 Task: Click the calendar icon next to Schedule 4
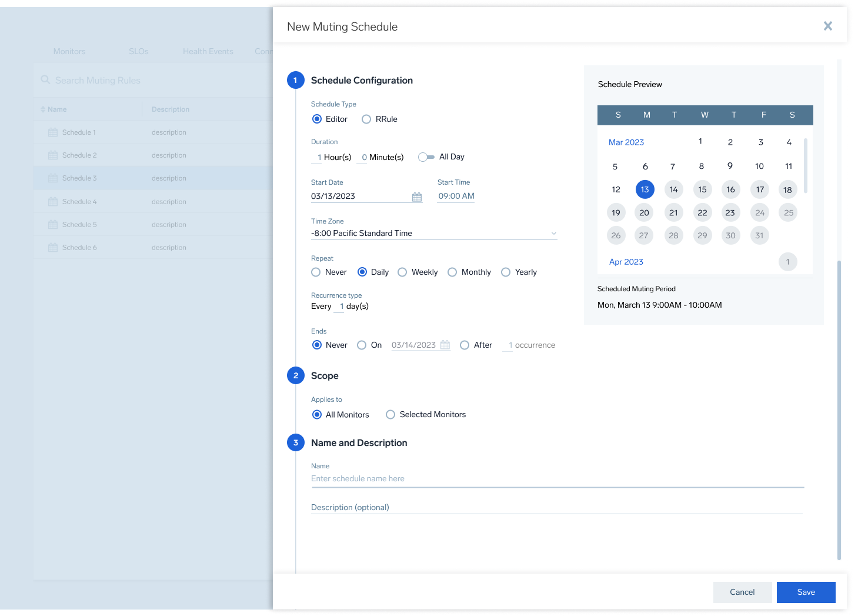click(52, 201)
